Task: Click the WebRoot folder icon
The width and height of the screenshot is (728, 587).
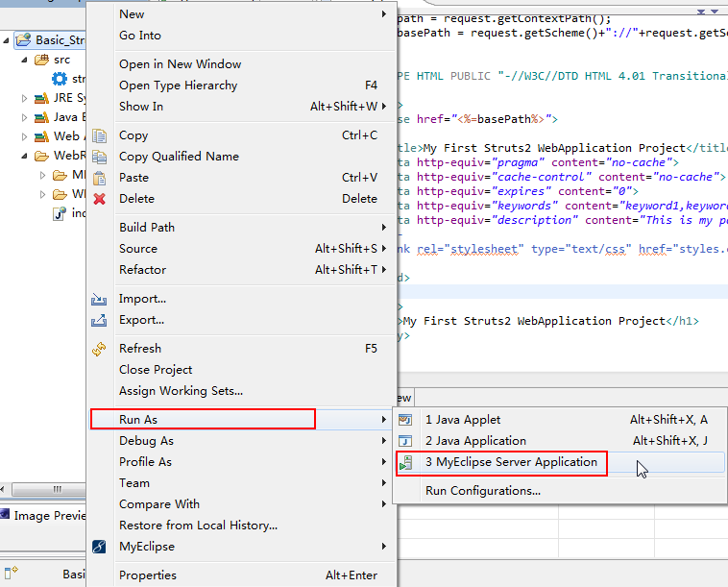Action: (42, 156)
